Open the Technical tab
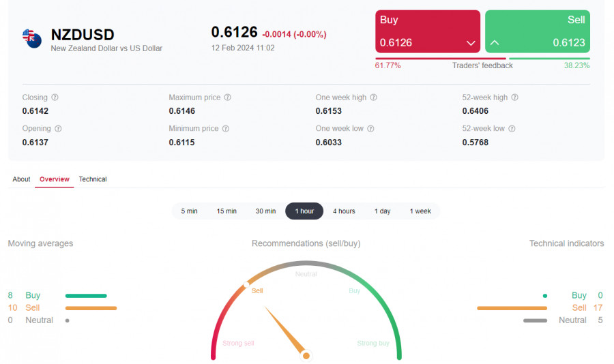The image size is (614, 364). click(93, 179)
